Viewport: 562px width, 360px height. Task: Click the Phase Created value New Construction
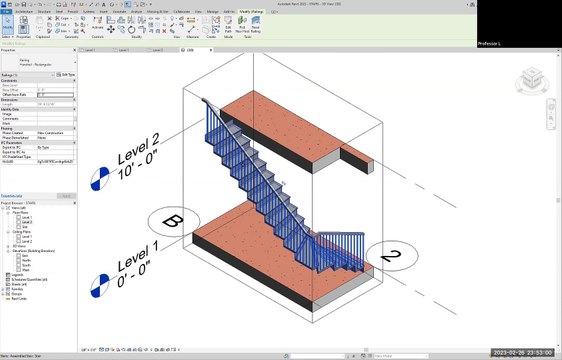(x=51, y=133)
